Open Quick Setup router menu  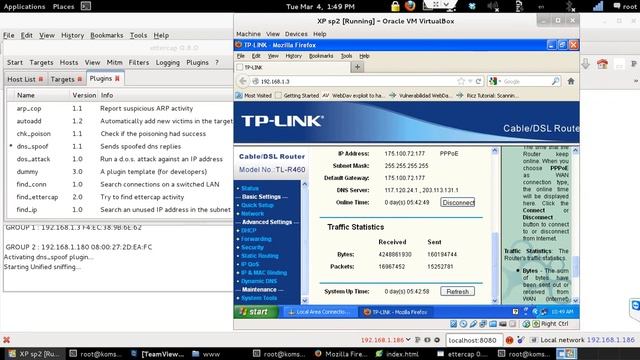pyautogui.click(x=257, y=205)
